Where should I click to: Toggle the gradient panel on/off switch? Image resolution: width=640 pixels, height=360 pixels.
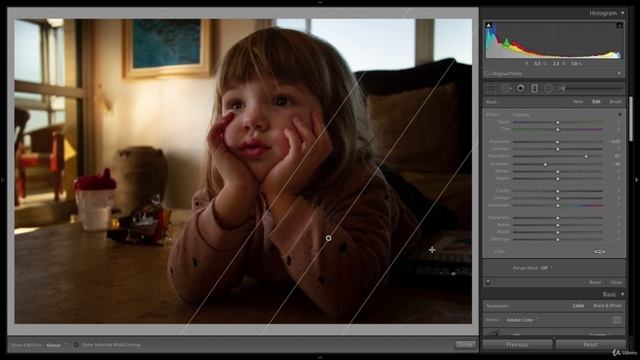click(488, 282)
